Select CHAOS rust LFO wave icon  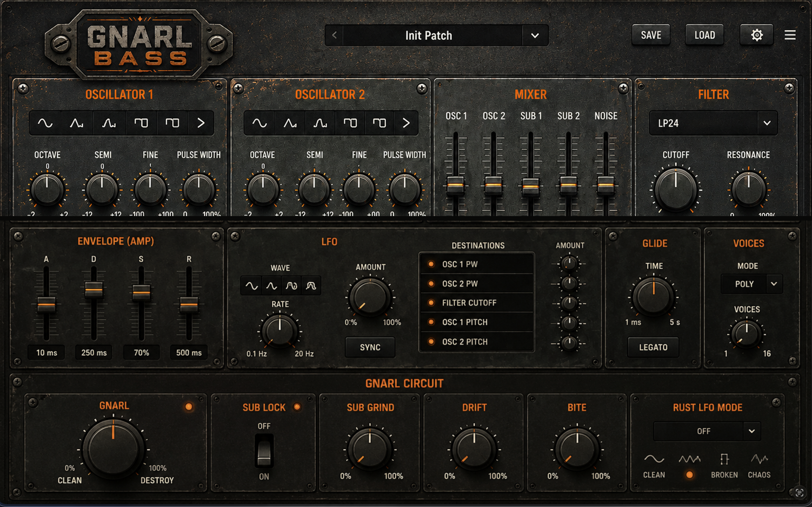(759, 459)
